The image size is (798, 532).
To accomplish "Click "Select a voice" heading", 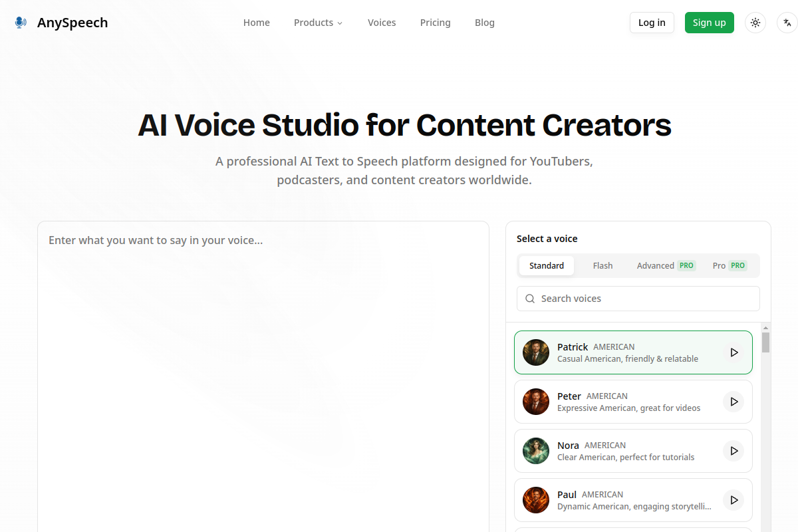I will 547,239.
